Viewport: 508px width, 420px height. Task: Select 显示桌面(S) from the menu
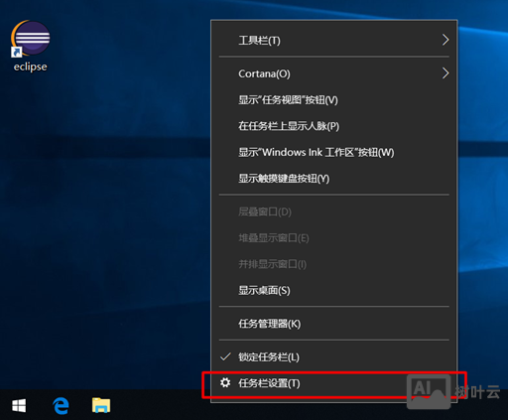(334, 290)
